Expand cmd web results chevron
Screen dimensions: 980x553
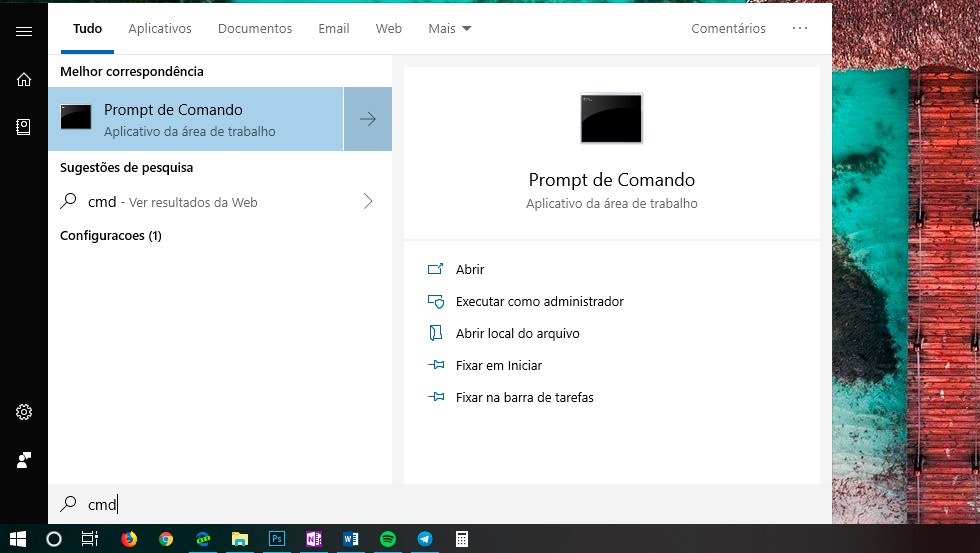click(368, 202)
